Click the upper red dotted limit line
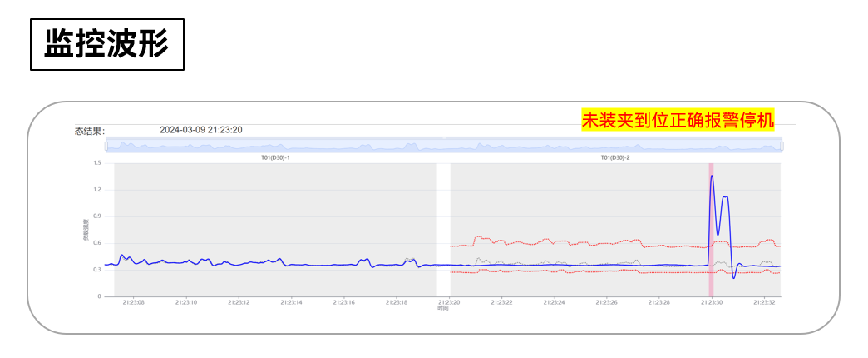 click(554, 243)
